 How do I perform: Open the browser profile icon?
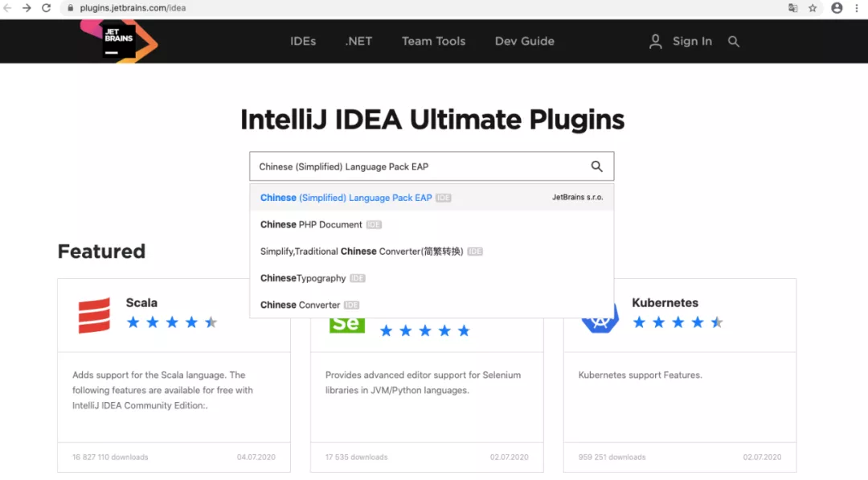[837, 8]
